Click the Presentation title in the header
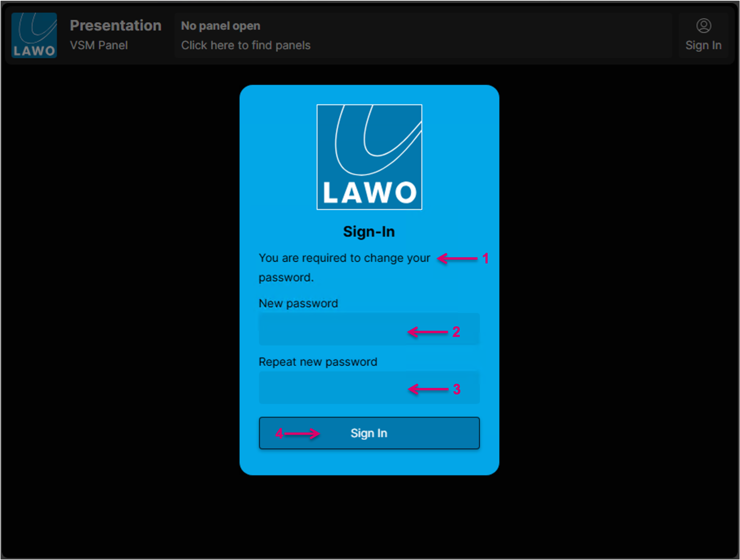This screenshot has height=560, width=740. (115, 26)
